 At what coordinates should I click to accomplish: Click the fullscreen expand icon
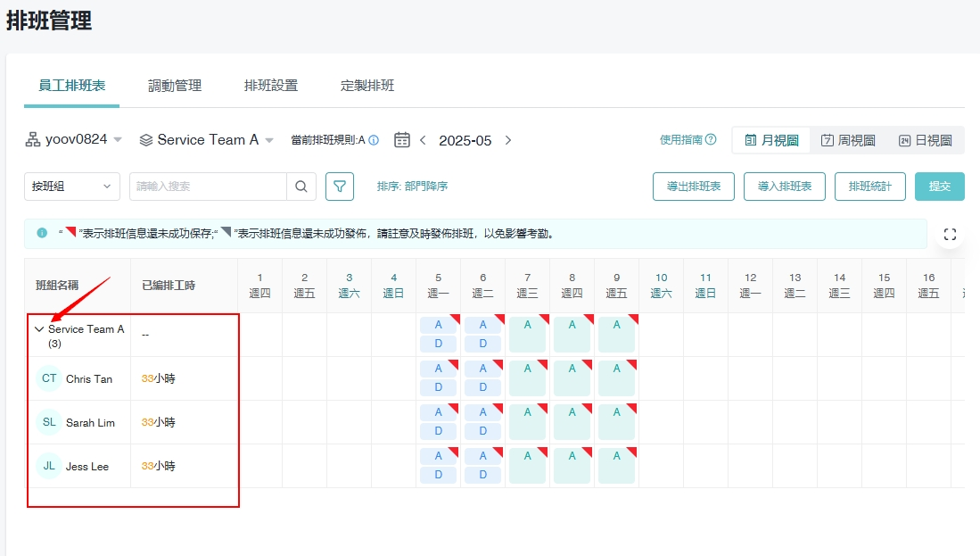click(x=950, y=235)
